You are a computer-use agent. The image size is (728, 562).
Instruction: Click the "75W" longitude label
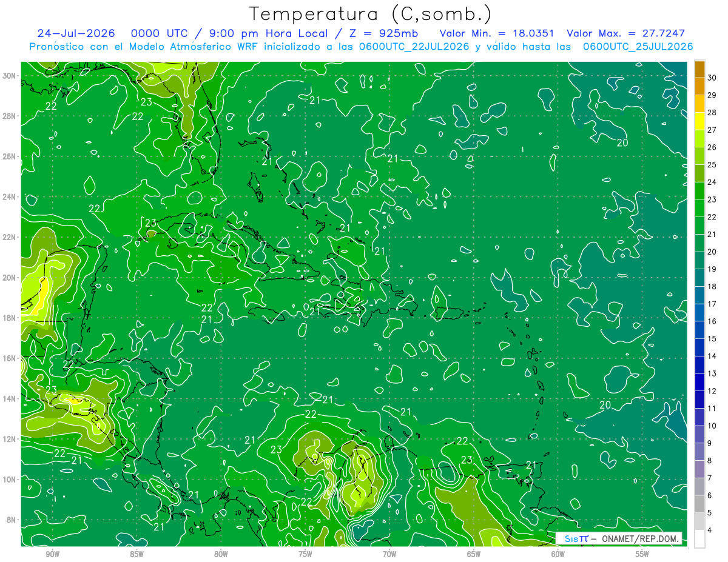[x=305, y=554]
